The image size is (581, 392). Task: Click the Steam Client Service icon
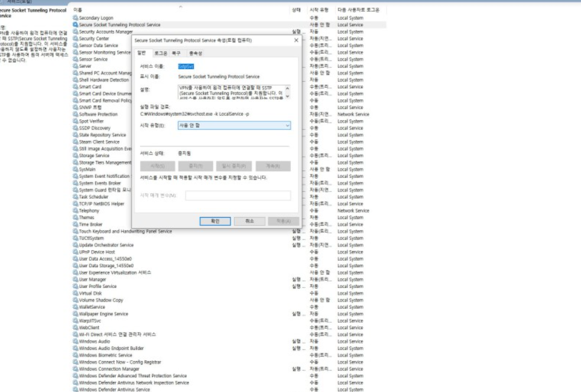(x=76, y=141)
